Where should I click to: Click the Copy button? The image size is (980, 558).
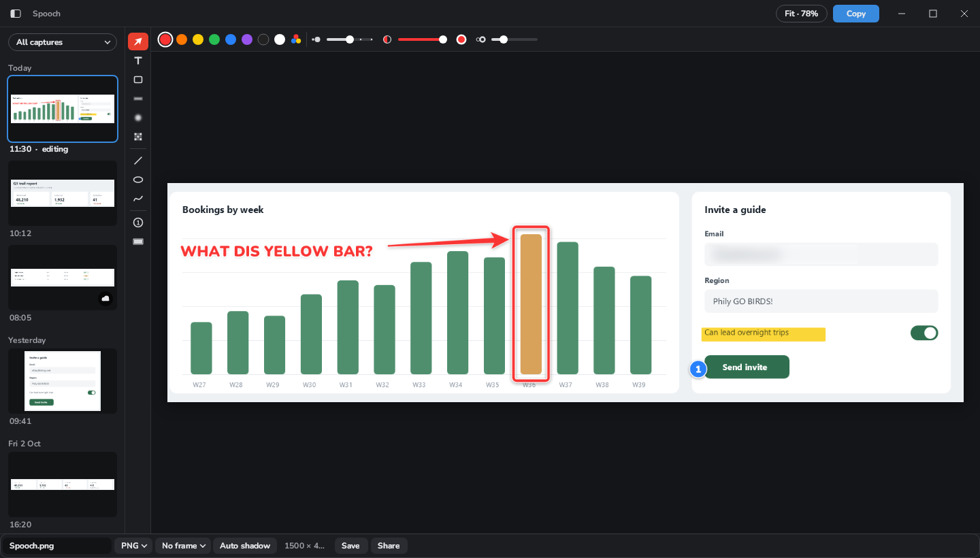click(856, 14)
